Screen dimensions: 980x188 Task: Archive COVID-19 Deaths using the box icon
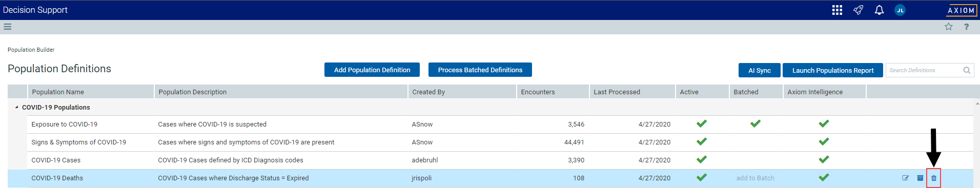tap(920, 178)
